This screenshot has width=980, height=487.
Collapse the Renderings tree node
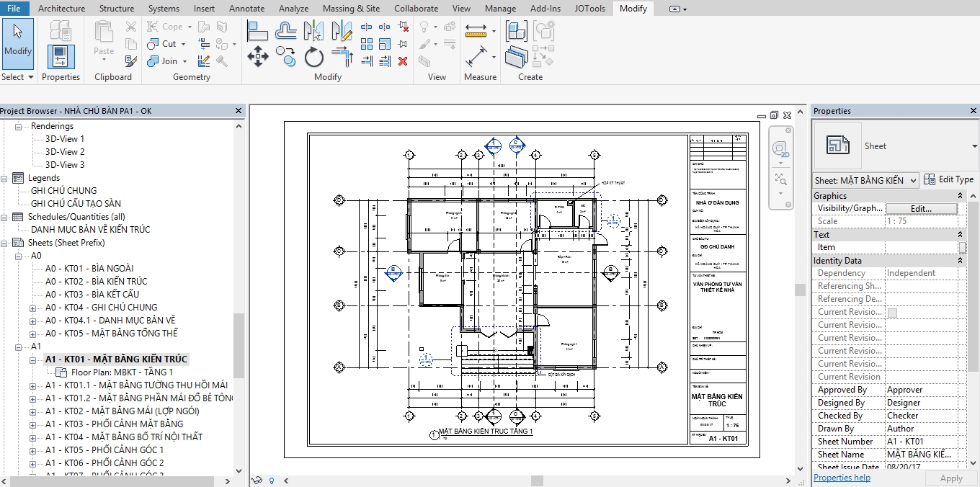point(18,126)
